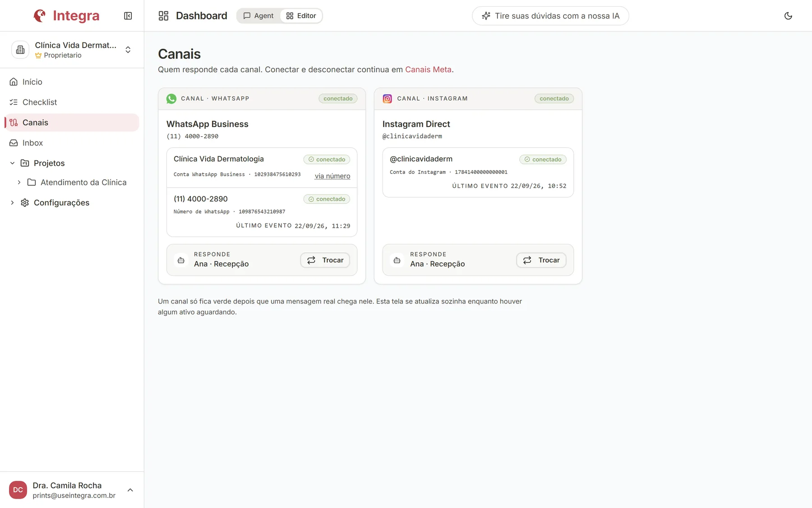Screen dimensions: 812x508
Task: Go to Início in the sidebar
Action: pyautogui.click(x=72, y=82)
